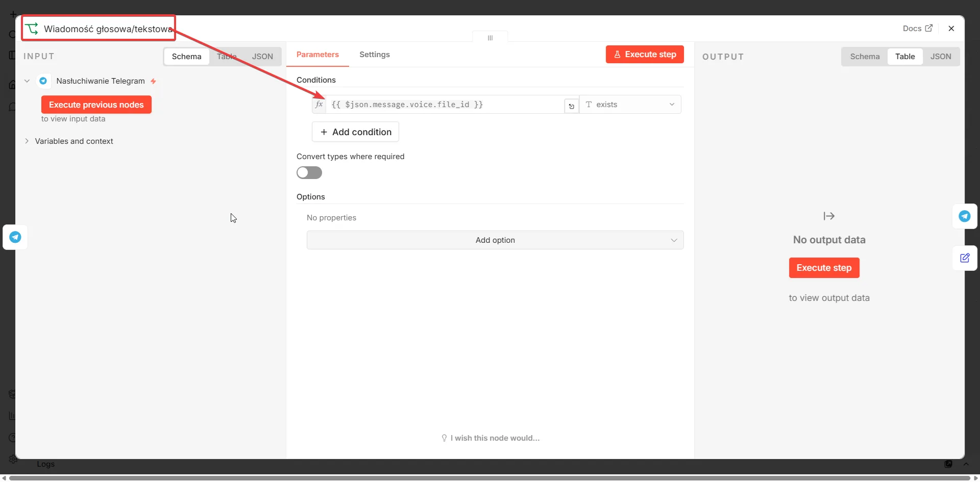This screenshot has height=482, width=980.
Task: Switch the output view to Schema
Action: (865, 57)
